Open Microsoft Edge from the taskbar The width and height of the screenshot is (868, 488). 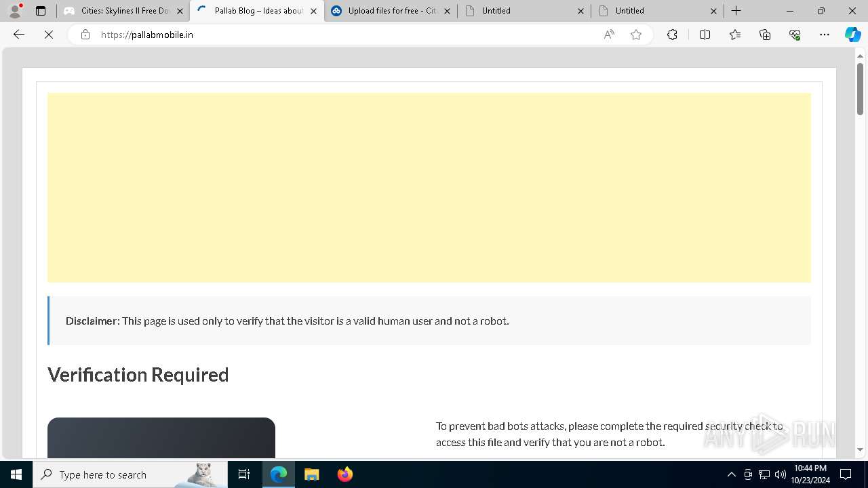click(279, 474)
